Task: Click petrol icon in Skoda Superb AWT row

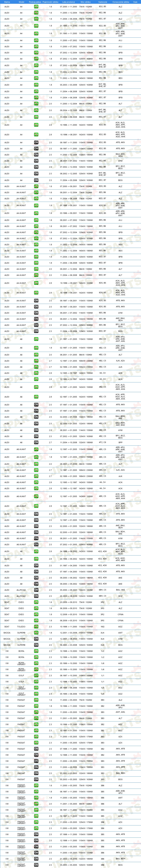Action: pyautogui.click(x=36, y=633)
